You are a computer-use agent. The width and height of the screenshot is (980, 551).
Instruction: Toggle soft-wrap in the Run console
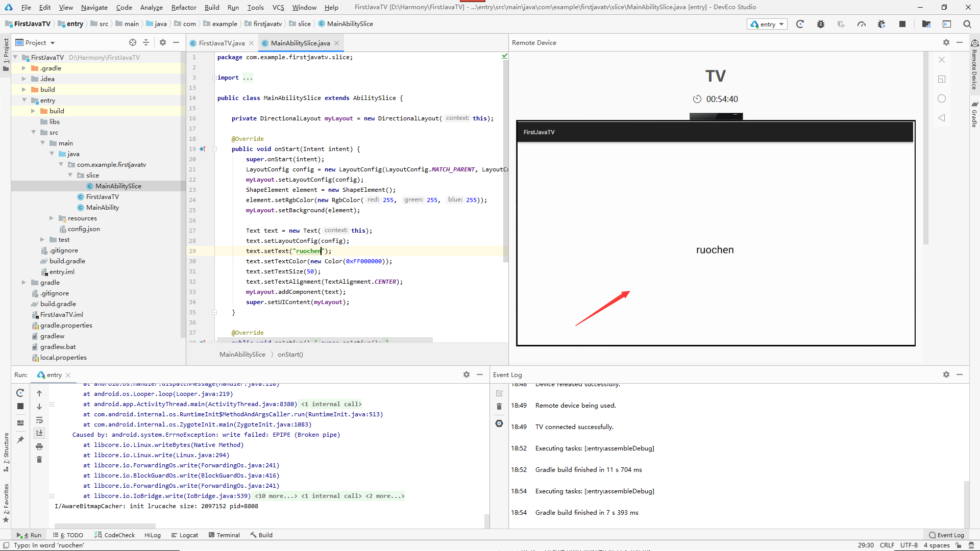click(x=39, y=420)
